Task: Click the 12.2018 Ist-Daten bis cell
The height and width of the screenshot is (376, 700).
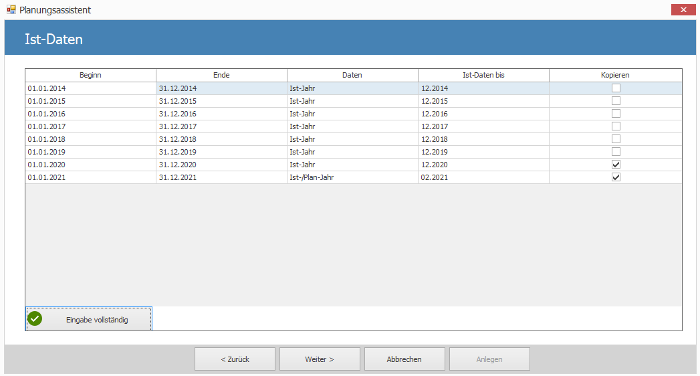Action: click(x=483, y=139)
